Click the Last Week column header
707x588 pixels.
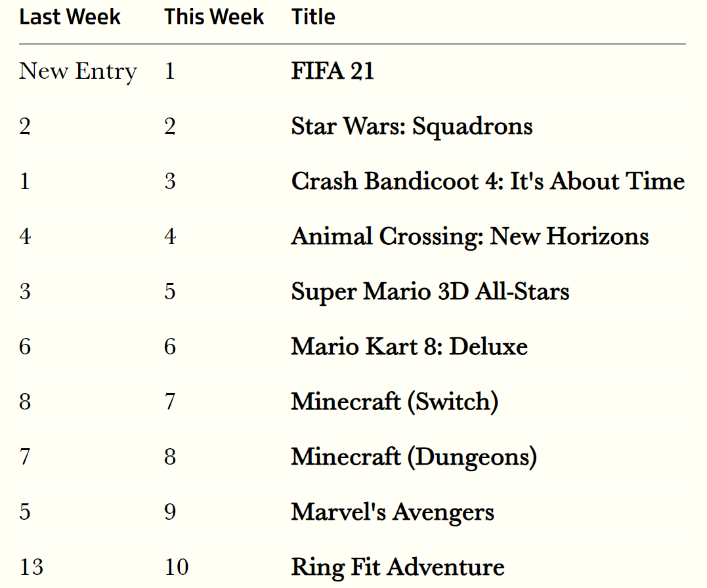coord(70,17)
